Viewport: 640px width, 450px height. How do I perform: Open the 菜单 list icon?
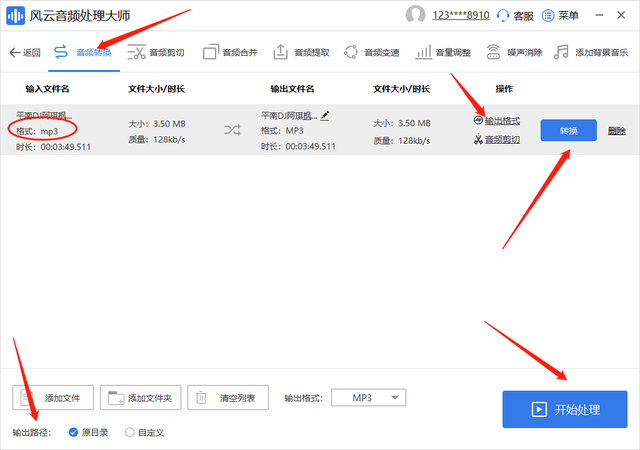pos(548,16)
